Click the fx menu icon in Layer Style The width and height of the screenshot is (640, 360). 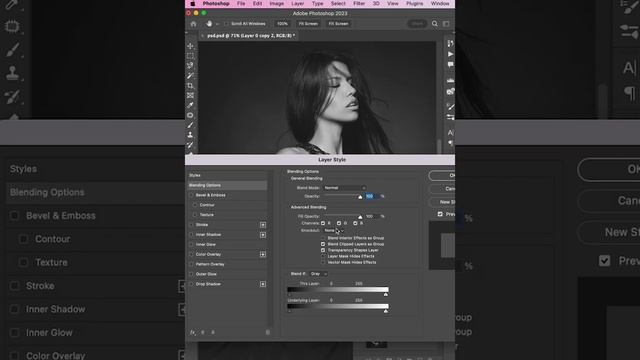coord(193,332)
